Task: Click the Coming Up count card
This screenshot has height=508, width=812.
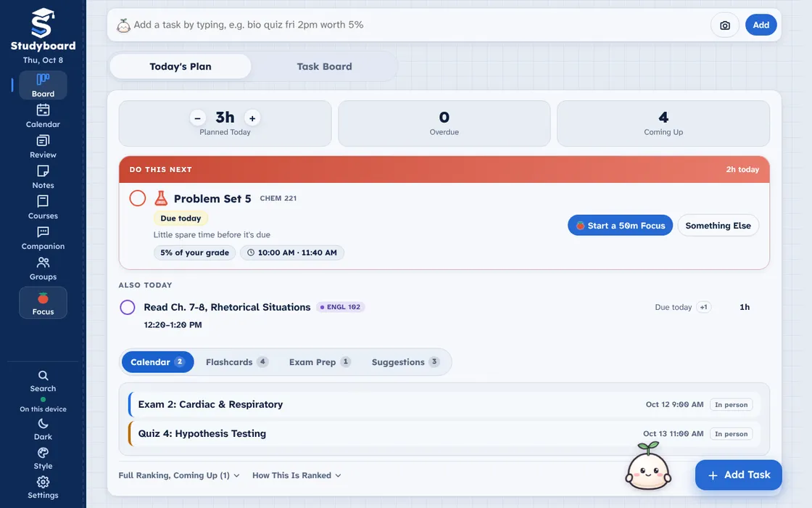Action: (x=663, y=123)
